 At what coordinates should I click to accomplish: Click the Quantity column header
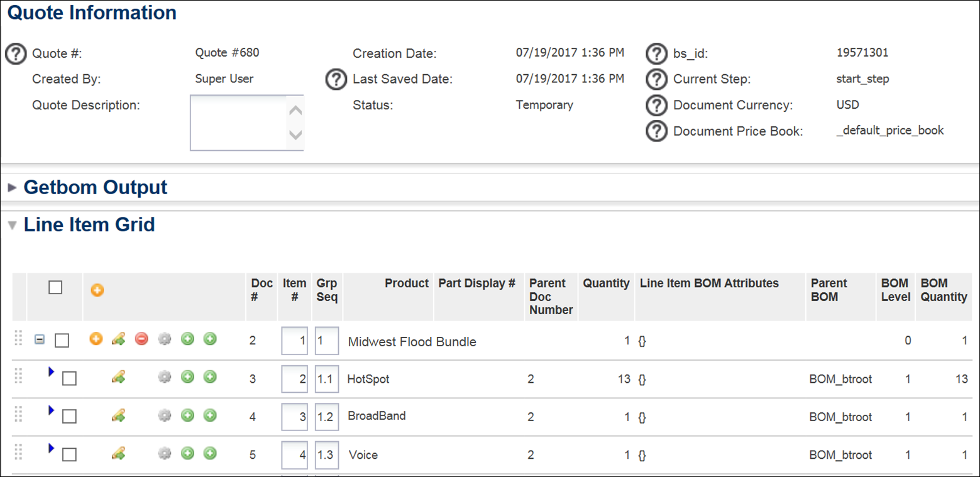click(x=605, y=283)
